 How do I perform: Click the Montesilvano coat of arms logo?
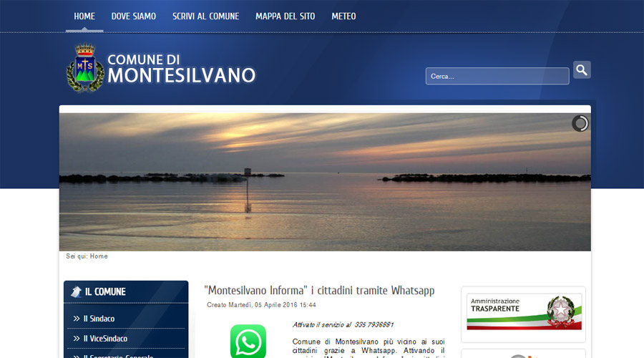(85, 68)
